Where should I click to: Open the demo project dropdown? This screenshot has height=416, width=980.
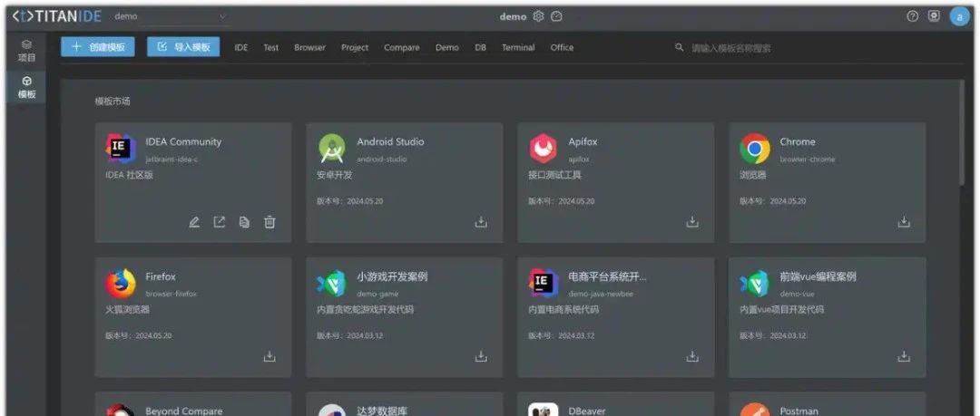pyautogui.click(x=170, y=17)
